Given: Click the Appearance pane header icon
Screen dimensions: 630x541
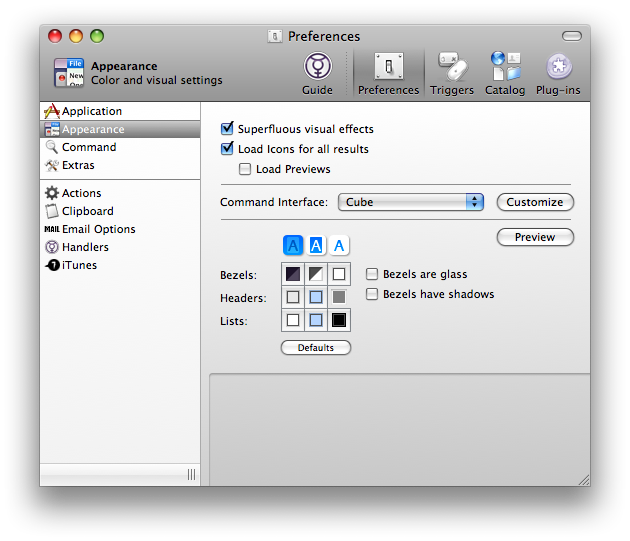Looking at the screenshot, I should (69, 73).
